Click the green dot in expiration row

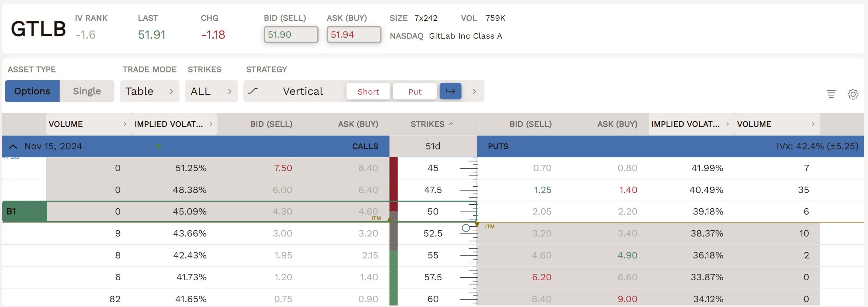pos(158,146)
